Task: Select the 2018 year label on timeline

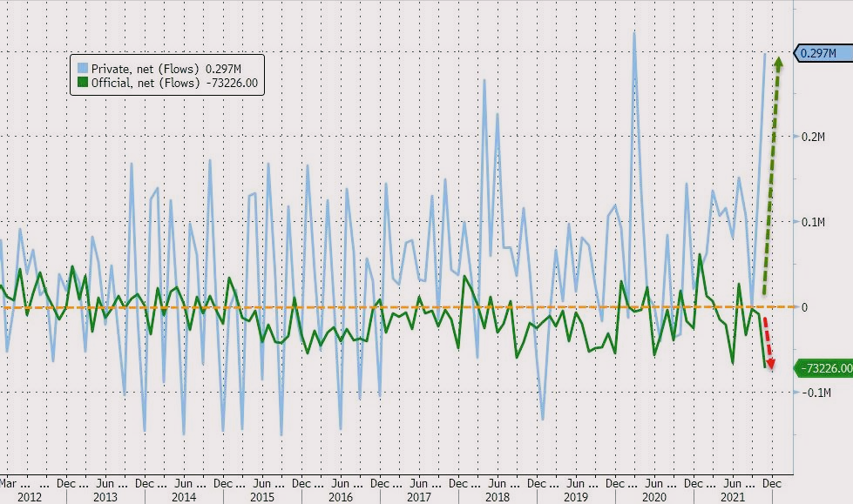Action: (498, 497)
